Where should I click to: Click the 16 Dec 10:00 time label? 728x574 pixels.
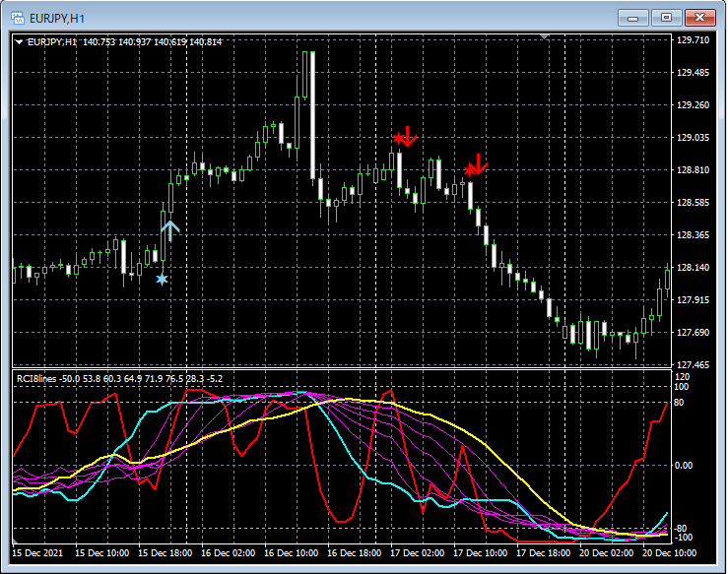(x=292, y=553)
